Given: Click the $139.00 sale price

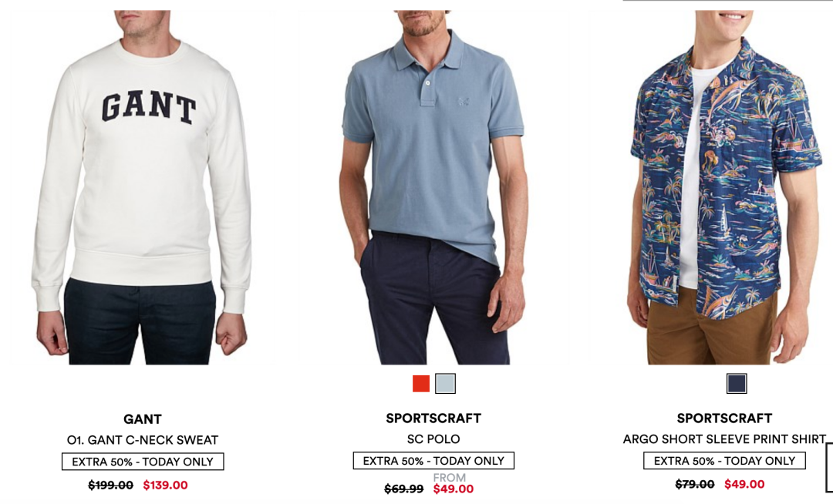Looking at the screenshot, I should [x=165, y=485].
